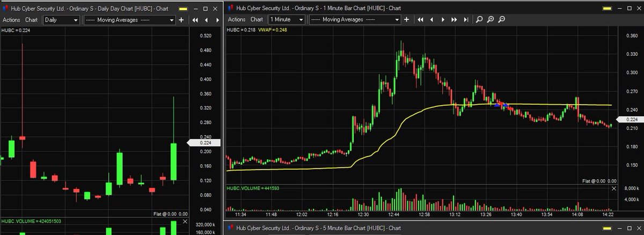Close the volume pane in 1 Minute chart
644x235 pixels.
(614, 188)
